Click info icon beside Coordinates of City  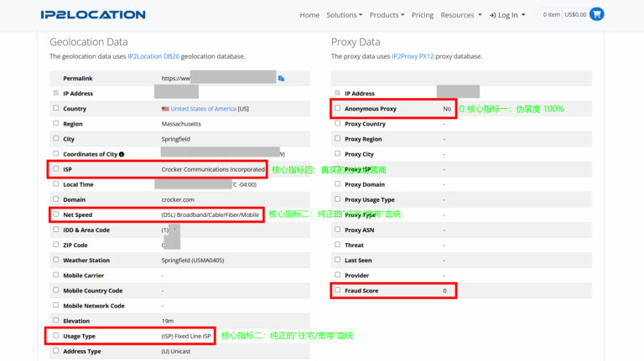pos(122,154)
